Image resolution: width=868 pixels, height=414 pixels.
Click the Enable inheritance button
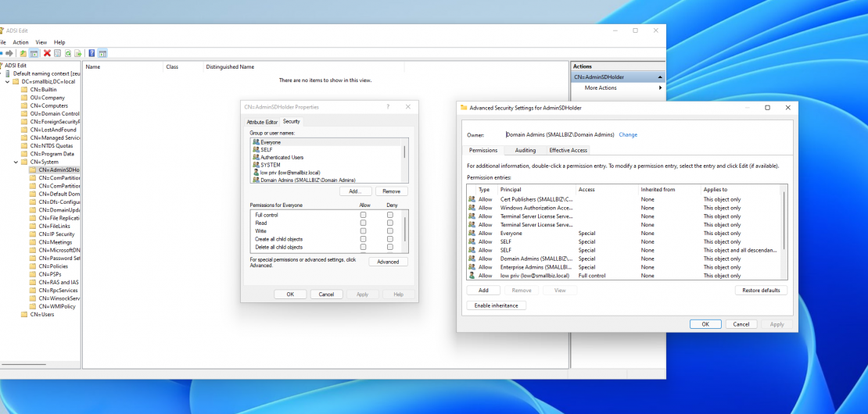click(496, 305)
